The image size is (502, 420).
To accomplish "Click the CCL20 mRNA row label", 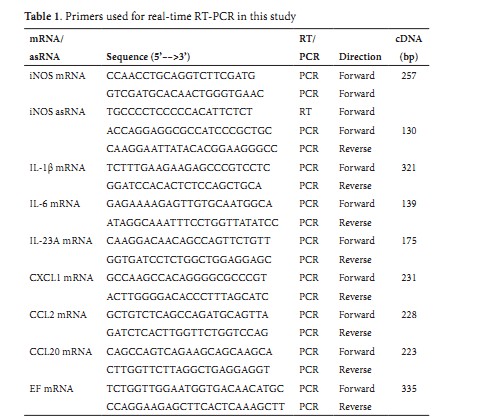I will click(x=61, y=352).
